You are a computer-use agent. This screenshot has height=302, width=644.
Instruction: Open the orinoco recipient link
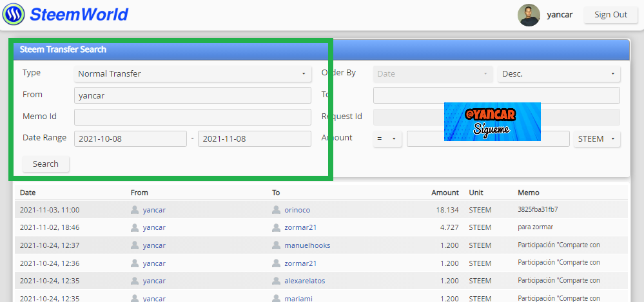click(297, 210)
